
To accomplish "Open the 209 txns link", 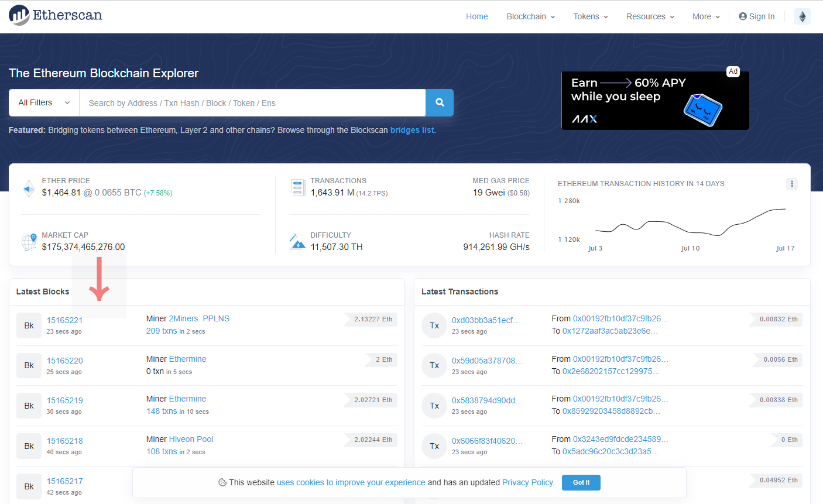I will point(162,331).
